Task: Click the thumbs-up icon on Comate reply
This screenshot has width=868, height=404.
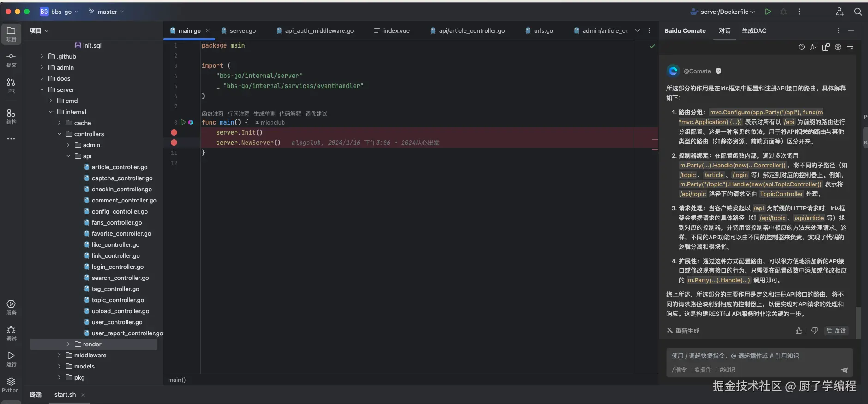Action: (799, 331)
